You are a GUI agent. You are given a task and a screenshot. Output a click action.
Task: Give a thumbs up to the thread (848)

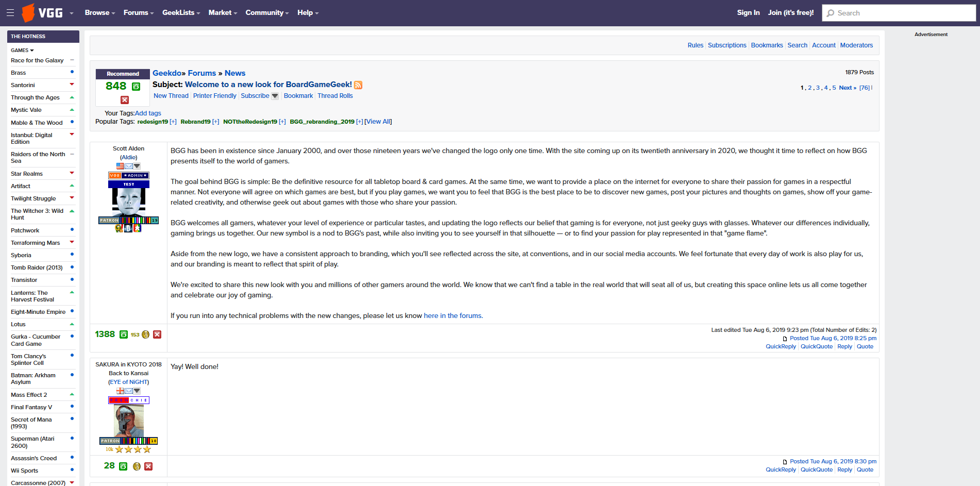pyautogui.click(x=136, y=87)
